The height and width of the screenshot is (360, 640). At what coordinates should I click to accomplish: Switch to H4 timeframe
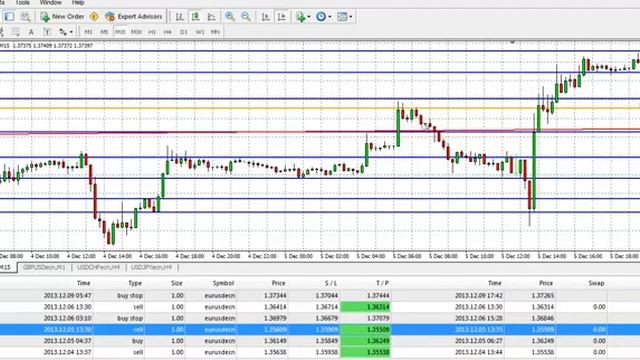167,32
